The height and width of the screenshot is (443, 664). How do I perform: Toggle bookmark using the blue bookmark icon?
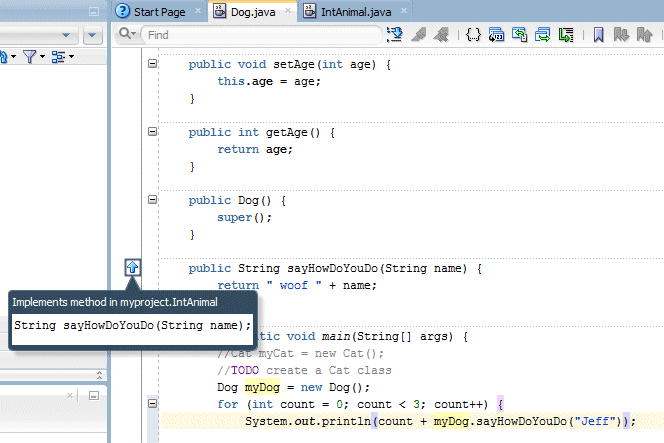click(598, 35)
